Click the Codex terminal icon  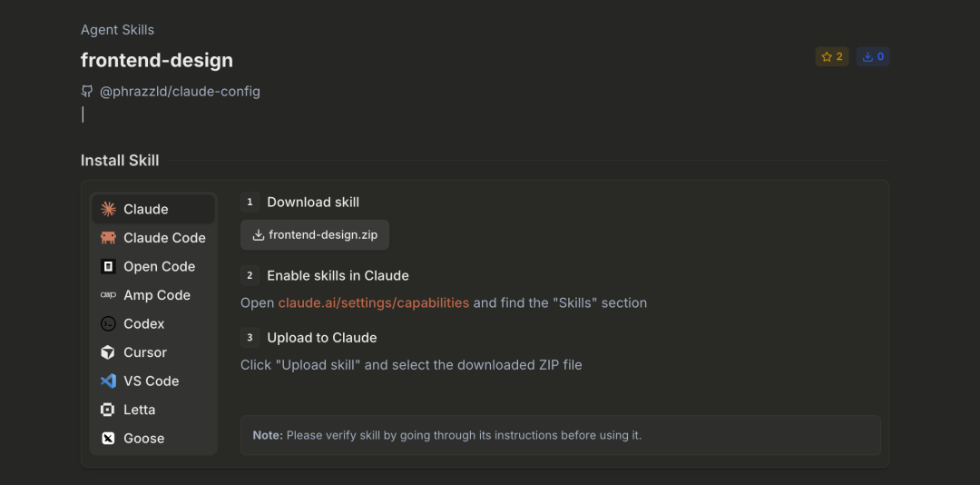point(108,324)
